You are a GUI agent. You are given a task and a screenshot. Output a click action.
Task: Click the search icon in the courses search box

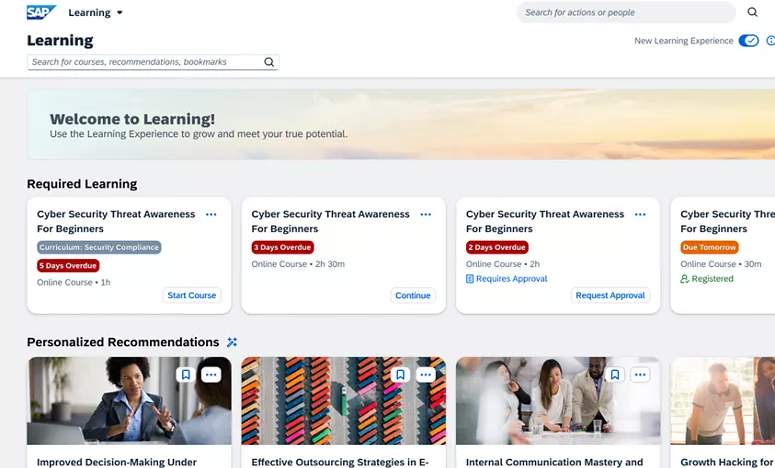269,62
